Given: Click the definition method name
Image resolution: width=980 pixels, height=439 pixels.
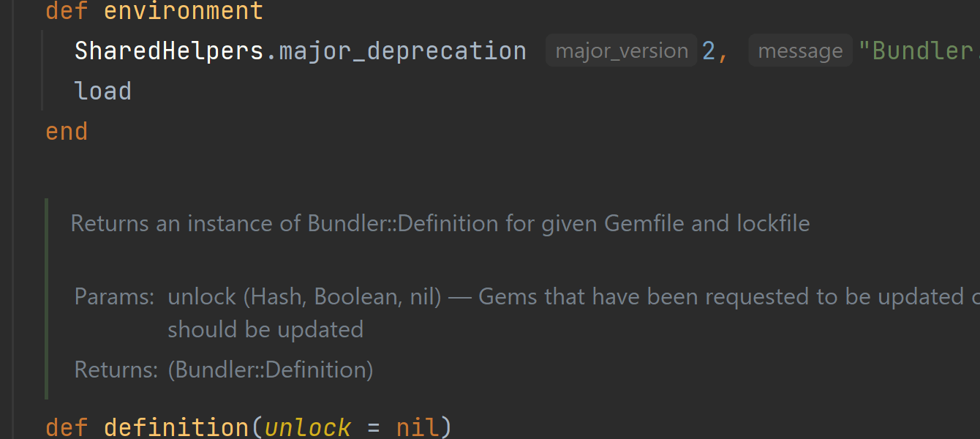Looking at the screenshot, I should point(176,427).
